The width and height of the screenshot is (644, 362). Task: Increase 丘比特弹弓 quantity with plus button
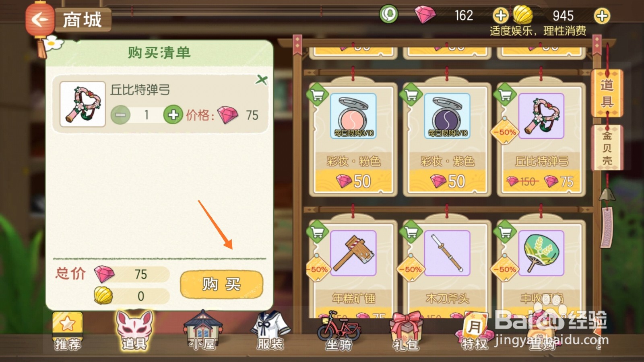pos(173,115)
